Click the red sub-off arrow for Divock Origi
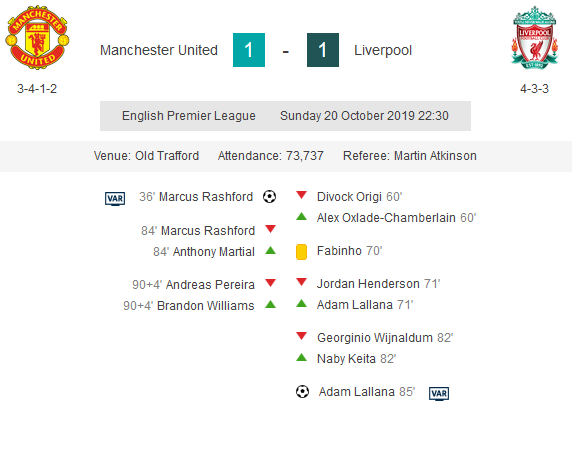This screenshot has height=459, width=574. [x=301, y=195]
